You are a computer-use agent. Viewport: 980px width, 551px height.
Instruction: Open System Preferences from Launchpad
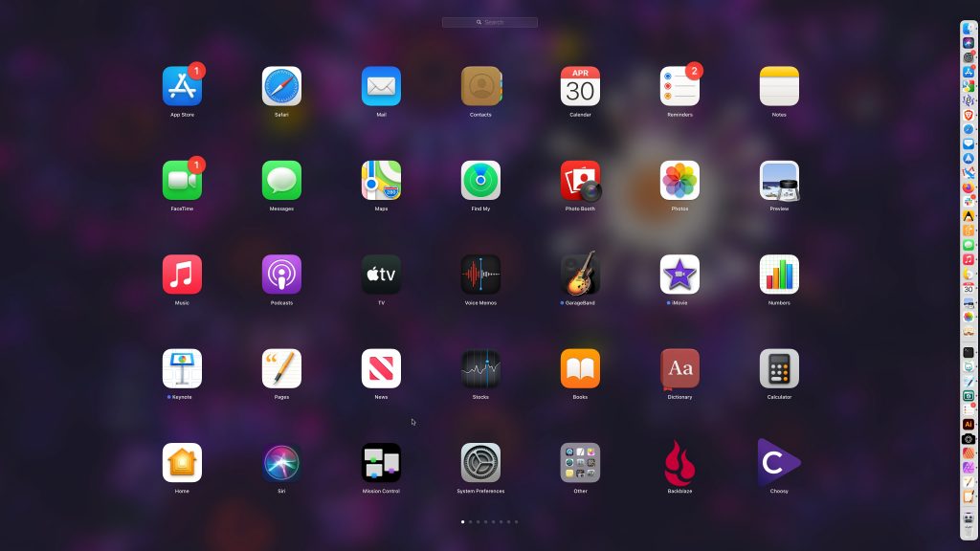pyautogui.click(x=480, y=463)
